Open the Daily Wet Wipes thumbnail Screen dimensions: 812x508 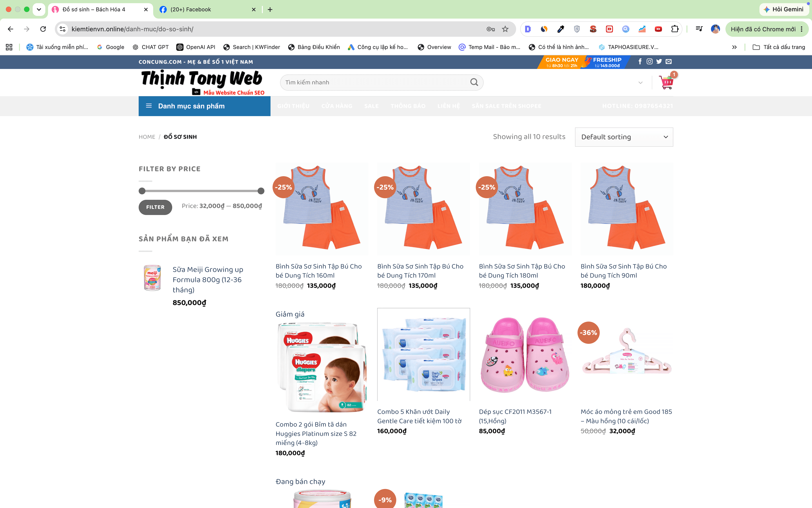tap(423, 354)
